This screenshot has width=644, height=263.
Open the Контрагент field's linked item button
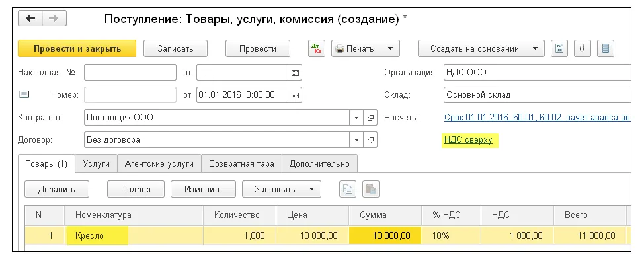click(x=370, y=118)
